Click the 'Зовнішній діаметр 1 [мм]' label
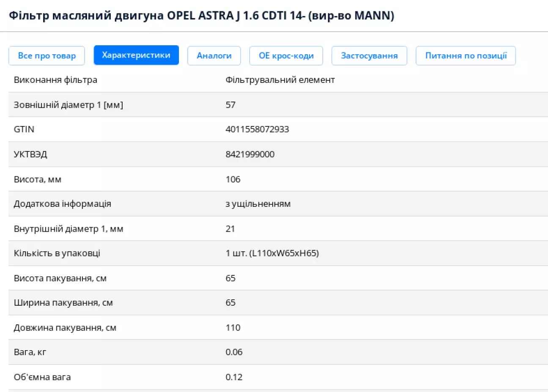 point(68,105)
